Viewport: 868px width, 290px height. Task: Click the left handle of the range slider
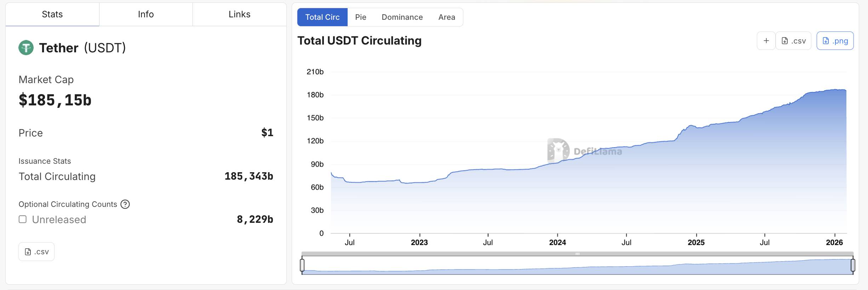(x=302, y=265)
